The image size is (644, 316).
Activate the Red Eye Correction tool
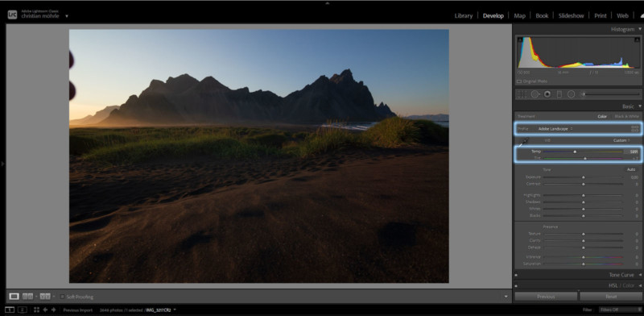547,94
